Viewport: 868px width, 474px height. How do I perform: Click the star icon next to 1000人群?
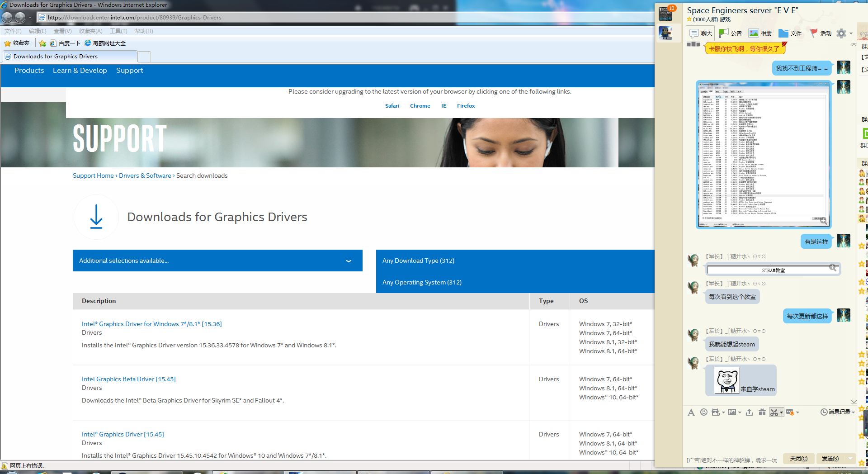click(x=689, y=19)
